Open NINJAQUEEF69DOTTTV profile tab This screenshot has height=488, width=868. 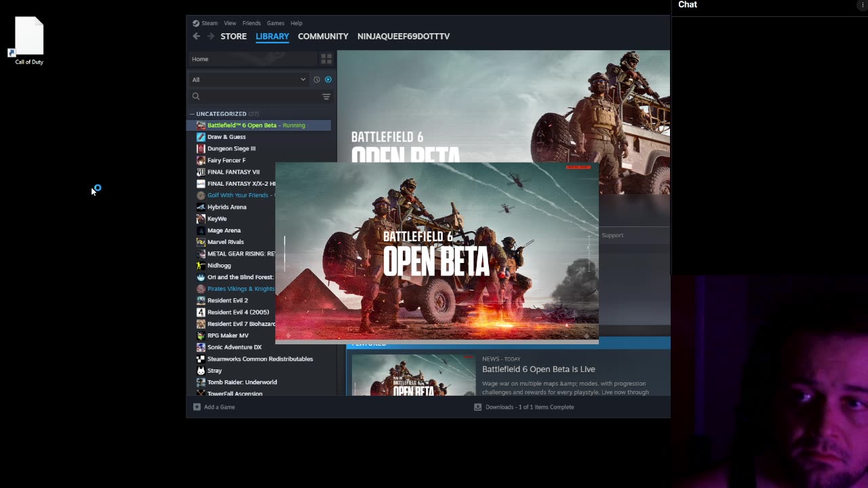point(403,37)
